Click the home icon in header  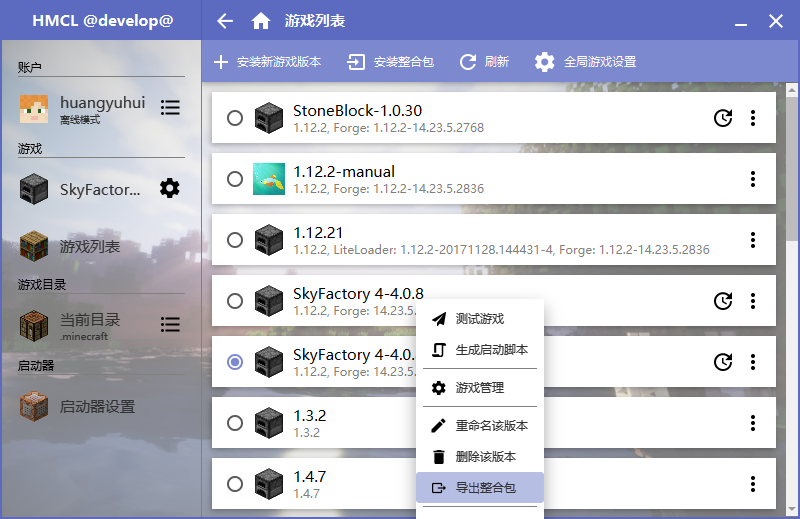click(x=260, y=21)
